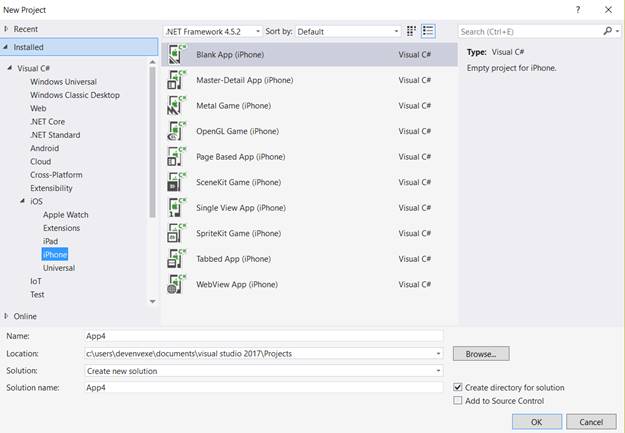The image size is (625, 433).
Task: Select the Web category
Action: click(38, 108)
